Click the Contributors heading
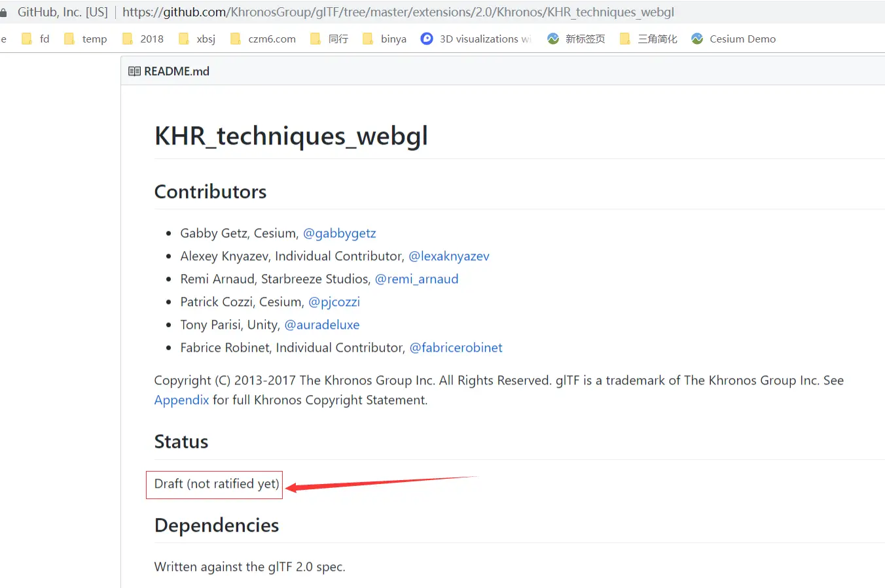 click(210, 192)
